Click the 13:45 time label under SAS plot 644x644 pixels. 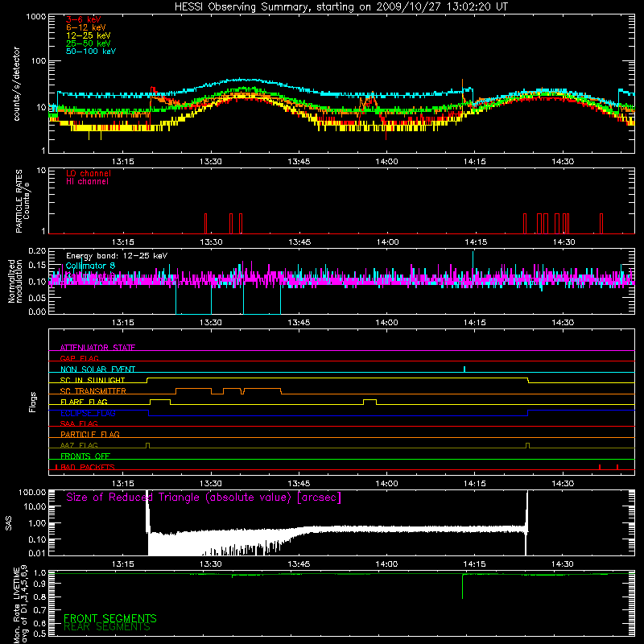(299, 564)
